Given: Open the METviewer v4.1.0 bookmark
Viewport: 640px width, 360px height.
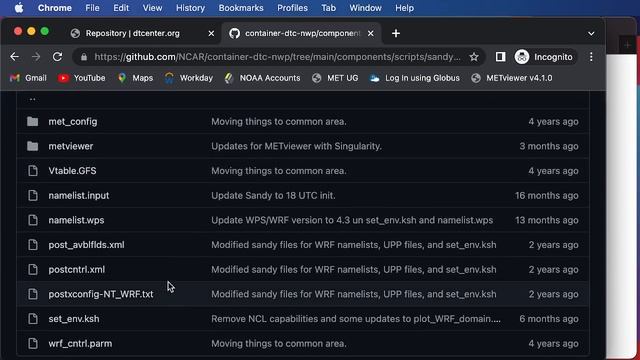Looking at the screenshot, I should pos(511,78).
